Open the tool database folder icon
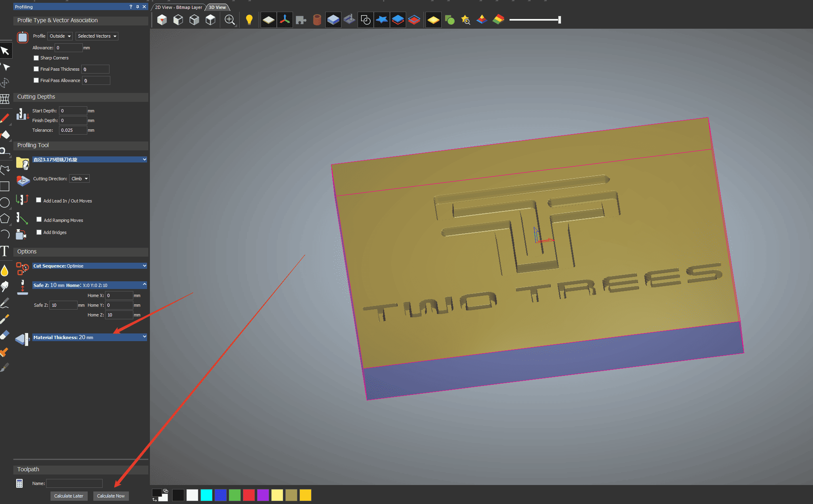The width and height of the screenshot is (813, 504). click(x=23, y=163)
